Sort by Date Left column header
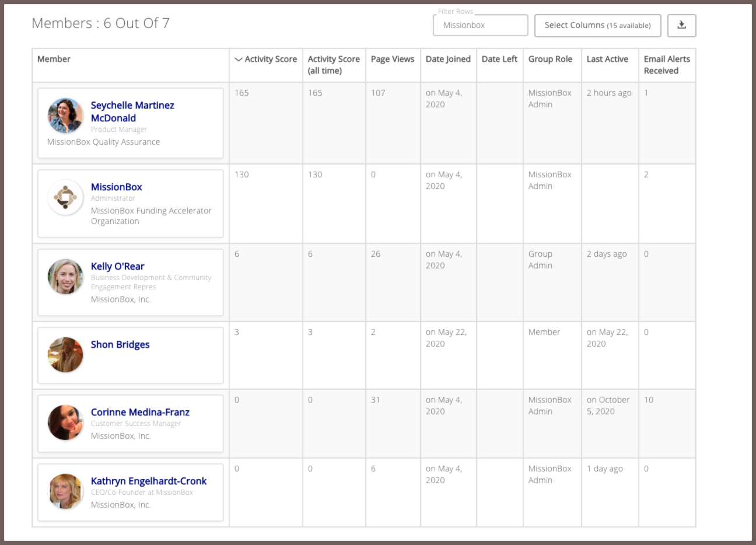This screenshot has width=756, height=545. click(x=499, y=59)
